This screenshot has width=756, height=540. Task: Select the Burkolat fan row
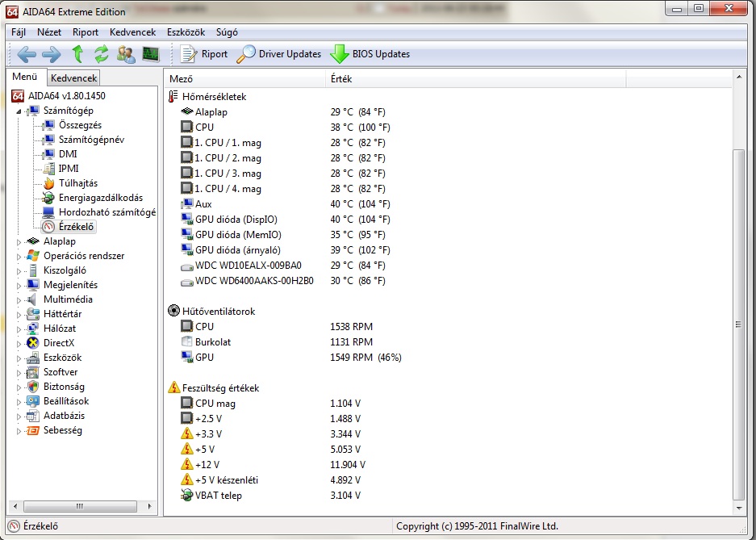point(449,342)
